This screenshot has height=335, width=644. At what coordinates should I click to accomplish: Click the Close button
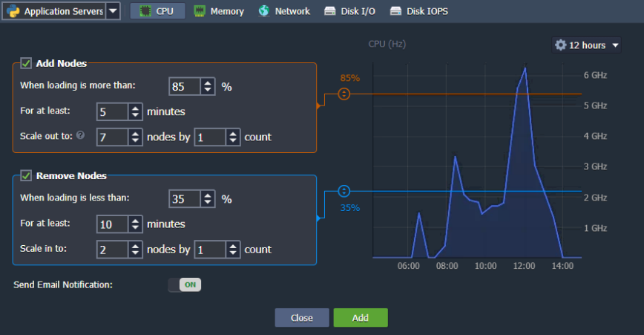point(301,318)
